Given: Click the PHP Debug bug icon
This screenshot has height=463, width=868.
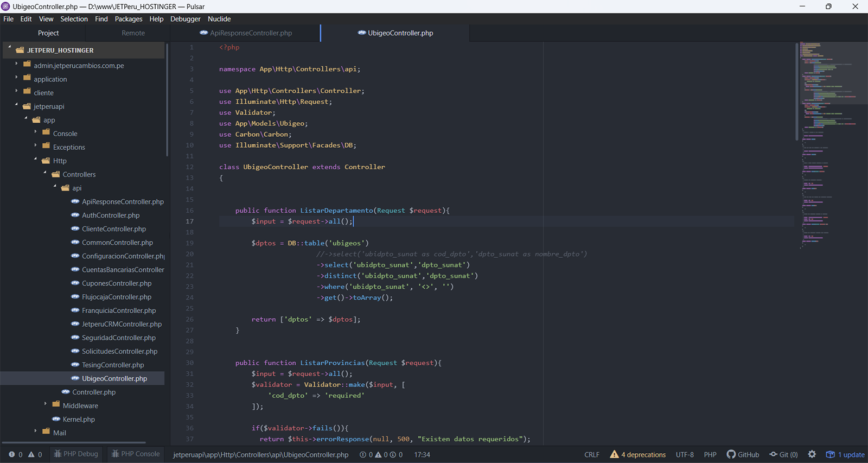Looking at the screenshot, I should (x=58, y=454).
